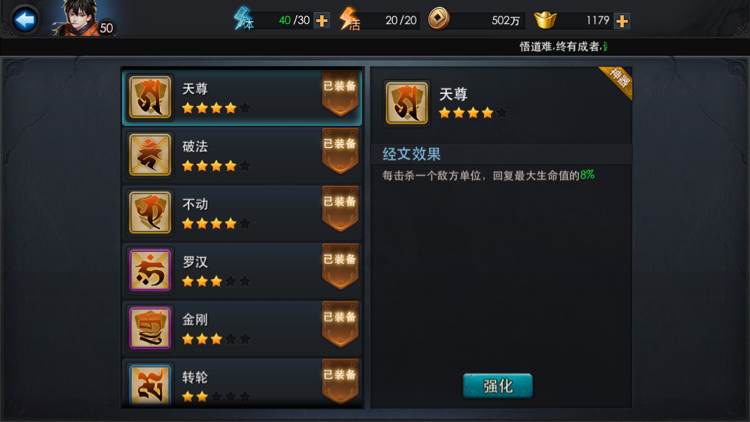
Task: Tap the 已装备 badge on 天尊
Action: [340, 93]
